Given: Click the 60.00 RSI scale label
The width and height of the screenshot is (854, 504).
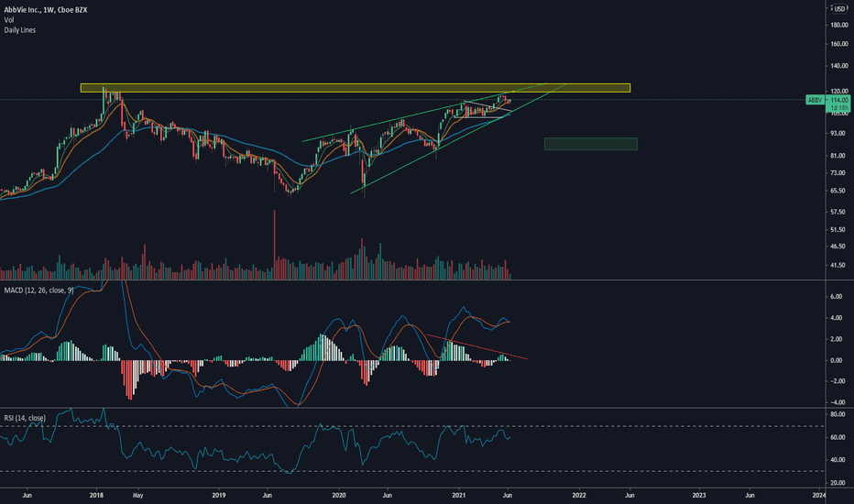Looking at the screenshot, I should click(x=838, y=437).
